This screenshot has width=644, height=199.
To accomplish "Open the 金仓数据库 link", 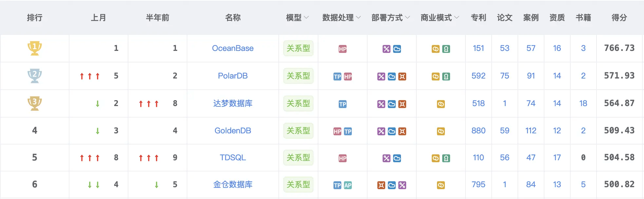I will point(233,185).
